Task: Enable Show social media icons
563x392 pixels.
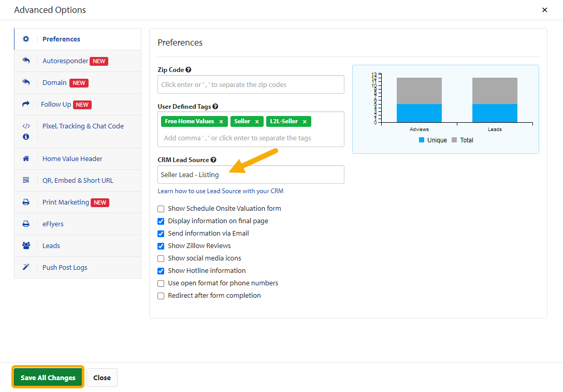Action: (x=161, y=258)
